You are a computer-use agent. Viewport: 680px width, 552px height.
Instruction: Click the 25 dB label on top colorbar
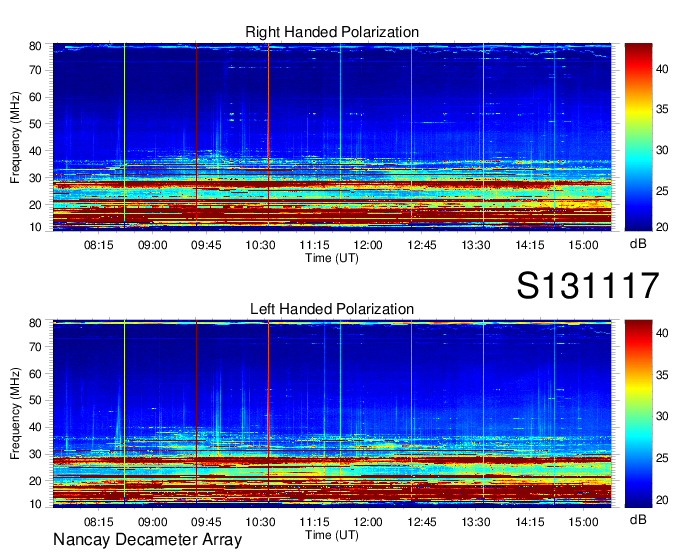point(662,191)
